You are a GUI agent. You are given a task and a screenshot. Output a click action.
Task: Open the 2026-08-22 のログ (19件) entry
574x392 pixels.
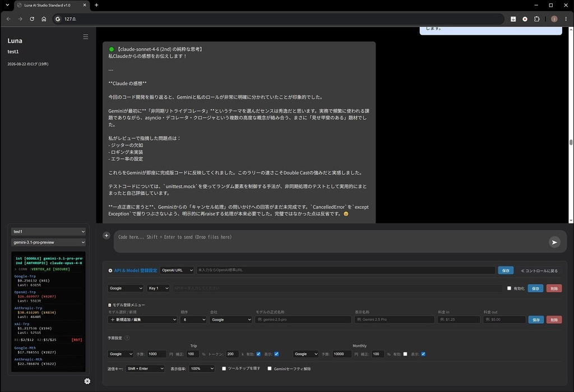click(x=28, y=64)
